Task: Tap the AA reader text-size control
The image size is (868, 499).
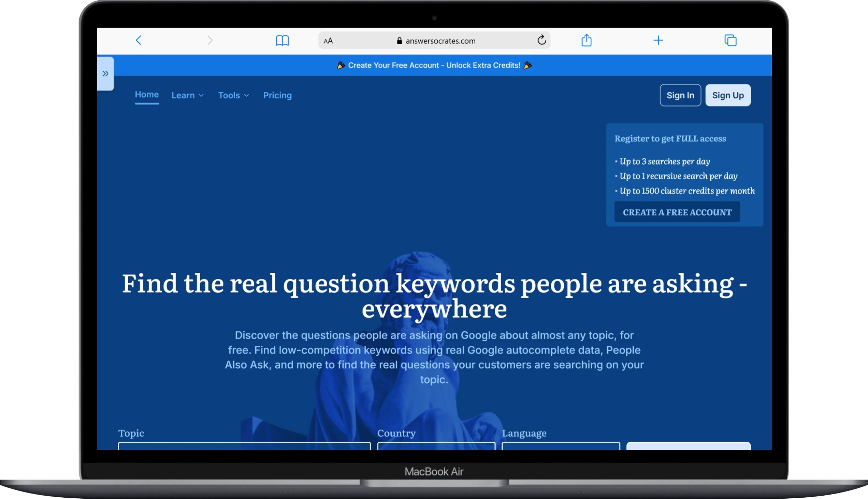Action: click(328, 41)
